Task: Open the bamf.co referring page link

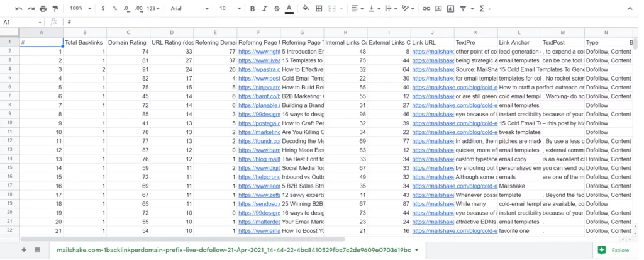Action: click(x=259, y=96)
